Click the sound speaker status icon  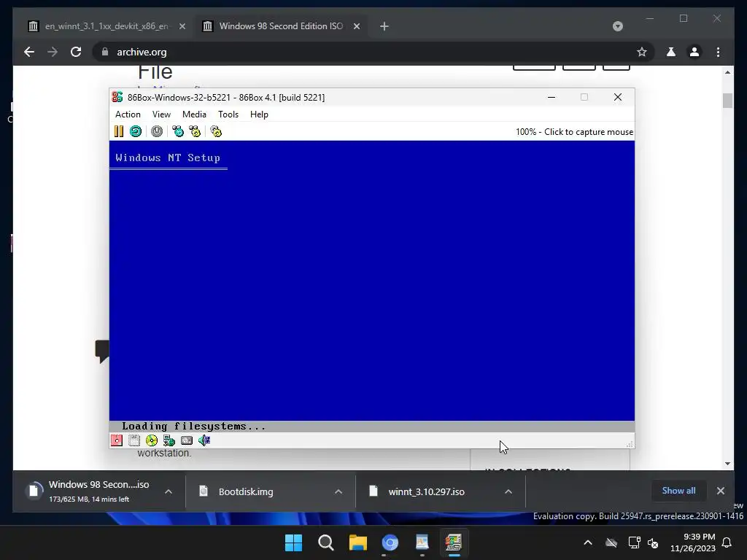click(204, 440)
